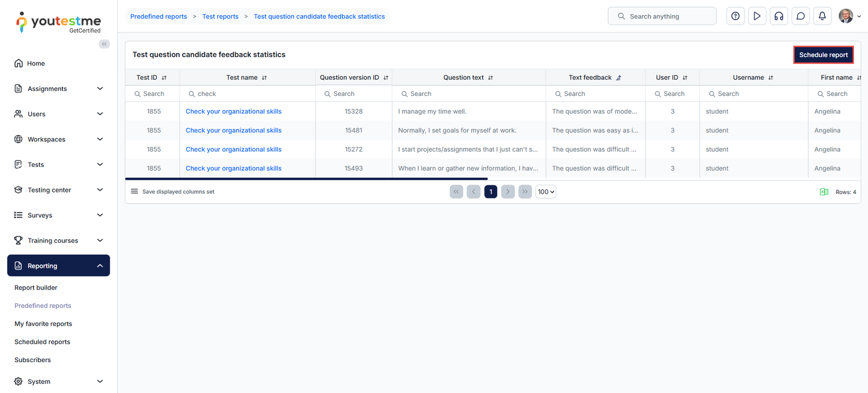Image resolution: width=868 pixels, height=393 pixels.
Task: Open Scheduled reports in sidebar
Action: pyautogui.click(x=42, y=342)
